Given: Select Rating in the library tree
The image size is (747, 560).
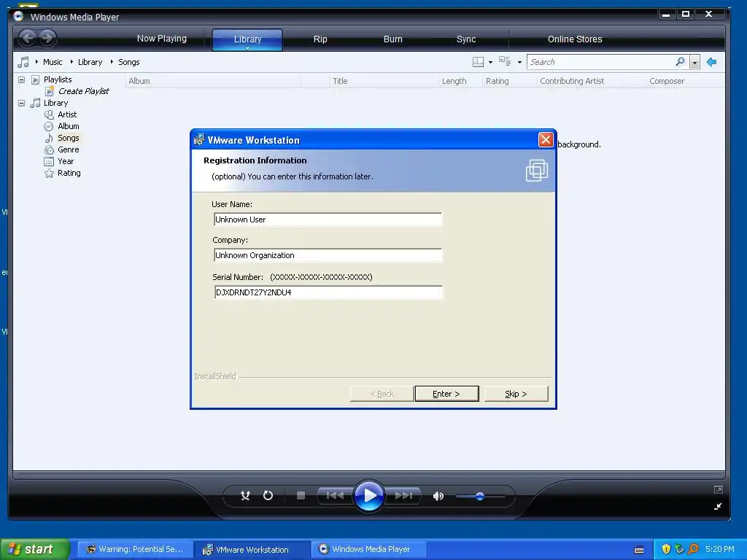Looking at the screenshot, I should click(69, 173).
